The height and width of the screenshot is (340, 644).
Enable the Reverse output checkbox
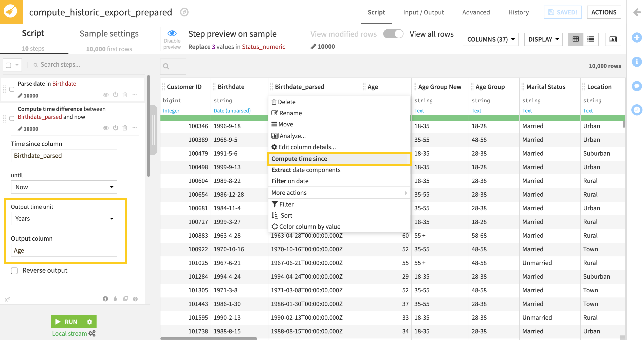pyautogui.click(x=14, y=271)
